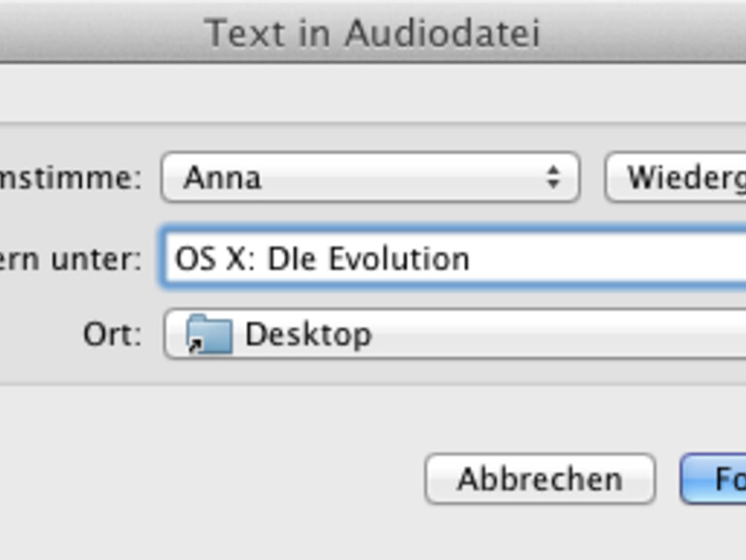
Task: Click the 'Desktop' text in location popup
Action: point(308,335)
